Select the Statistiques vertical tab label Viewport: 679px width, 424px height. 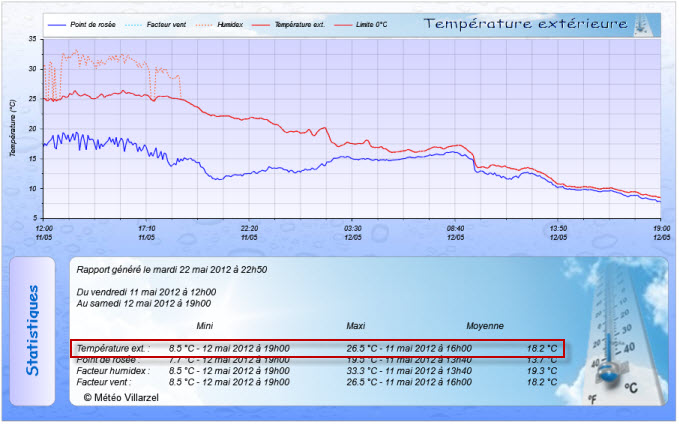coord(34,331)
